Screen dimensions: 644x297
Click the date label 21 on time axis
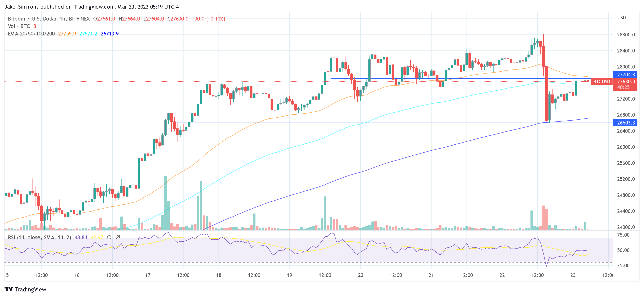click(431, 275)
